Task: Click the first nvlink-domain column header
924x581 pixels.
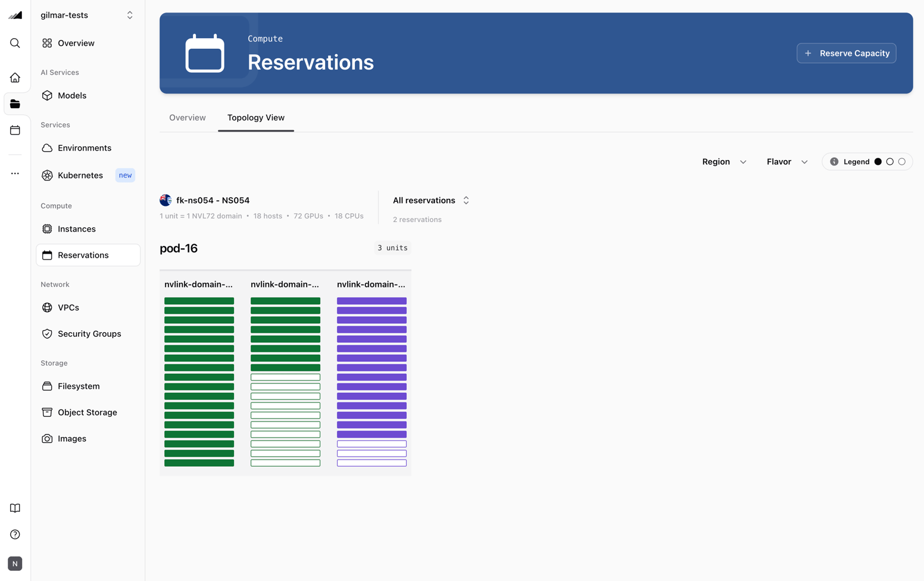Action: click(199, 284)
